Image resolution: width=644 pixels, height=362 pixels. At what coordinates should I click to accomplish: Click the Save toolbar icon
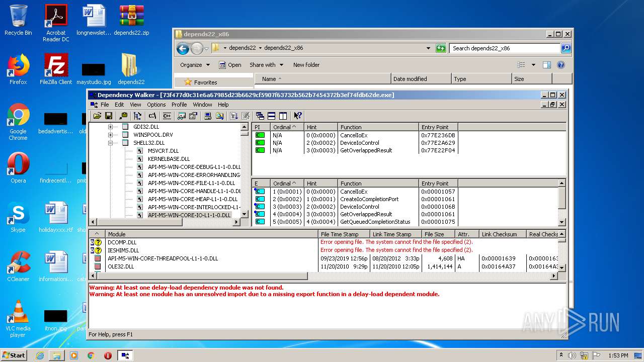(x=109, y=116)
